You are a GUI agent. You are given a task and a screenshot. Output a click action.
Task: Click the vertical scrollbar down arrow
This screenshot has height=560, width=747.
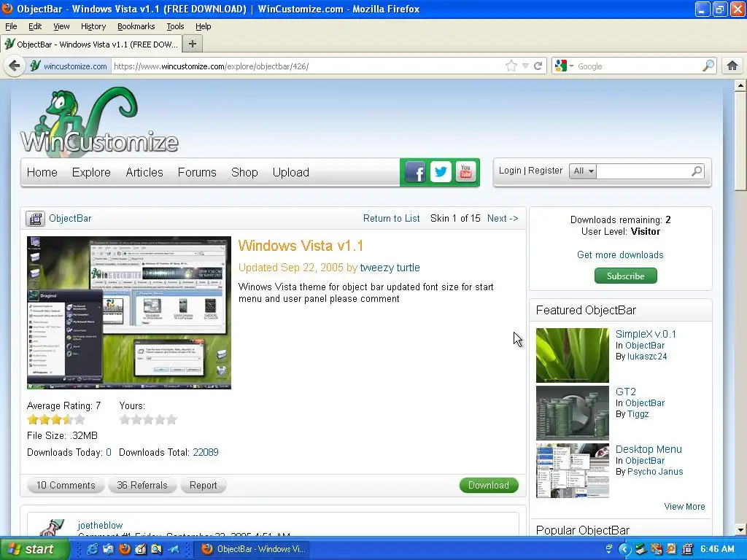[740, 529]
